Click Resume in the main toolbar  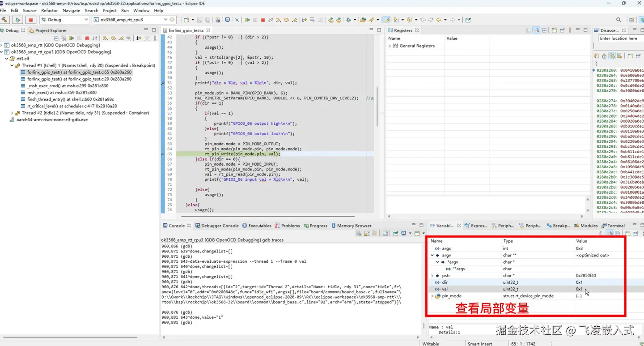[x=247, y=20]
